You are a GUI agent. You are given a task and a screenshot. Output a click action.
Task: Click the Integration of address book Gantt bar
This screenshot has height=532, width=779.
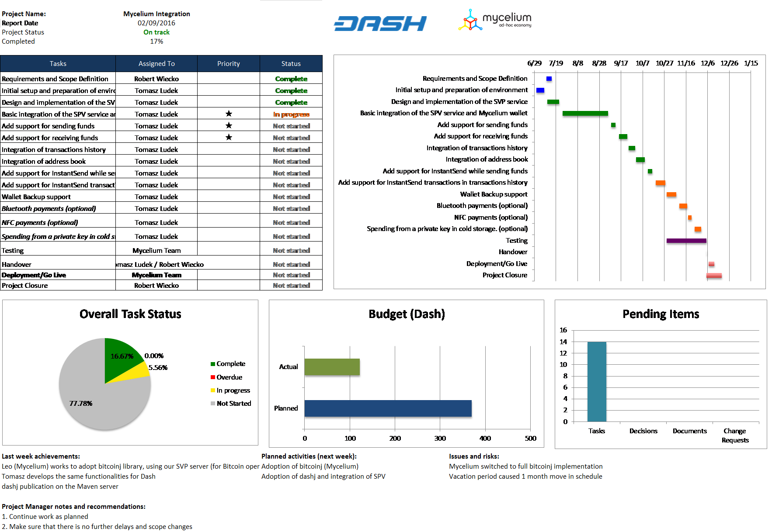[640, 159]
